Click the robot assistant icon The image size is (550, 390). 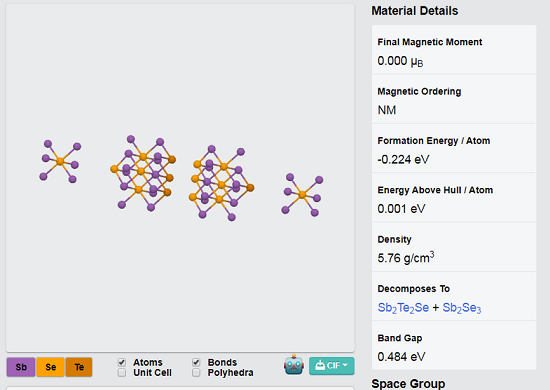click(294, 365)
